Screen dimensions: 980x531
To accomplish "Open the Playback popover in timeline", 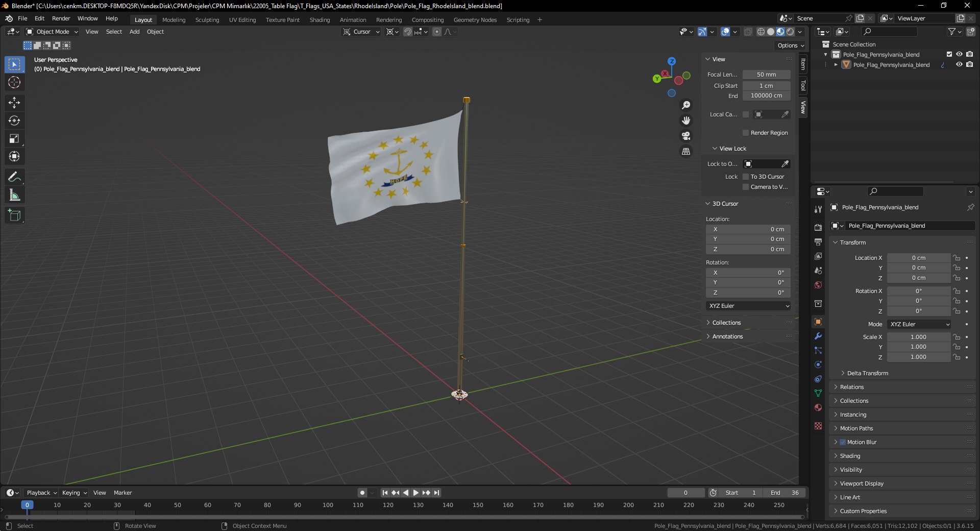I will 41,493.
